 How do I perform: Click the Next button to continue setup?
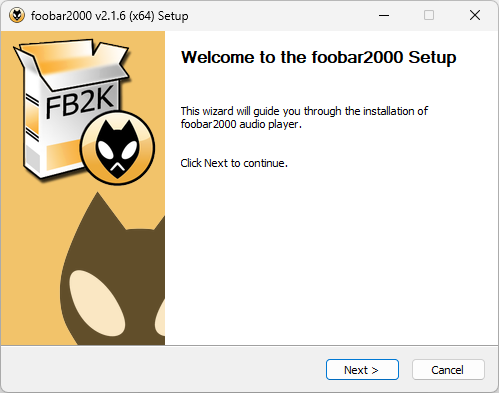click(362, 370)
